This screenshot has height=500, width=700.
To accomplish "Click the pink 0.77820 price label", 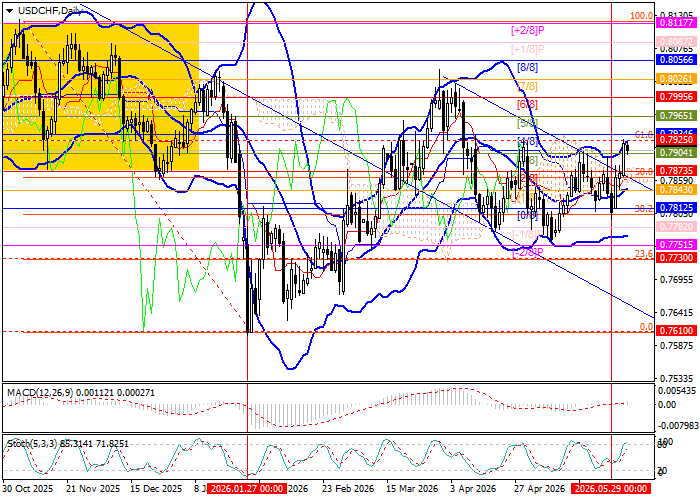I will pos(678,227).
